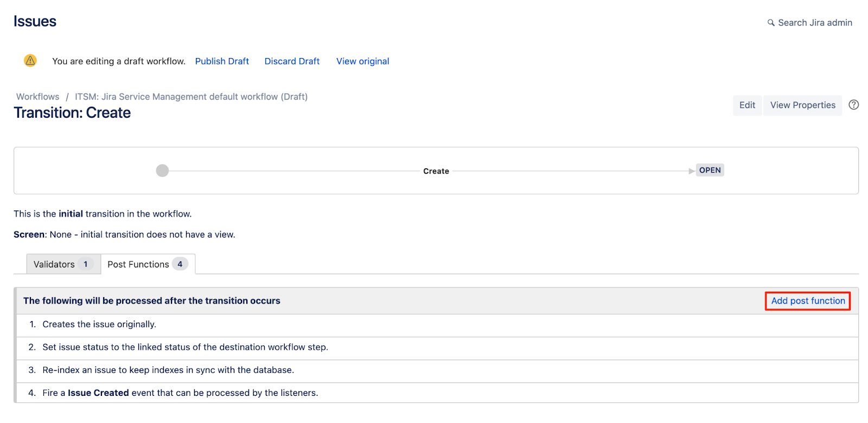Click the yellow draft warning icon
The width and height of the screenshot is (868, 423).
tap(30, 60)
